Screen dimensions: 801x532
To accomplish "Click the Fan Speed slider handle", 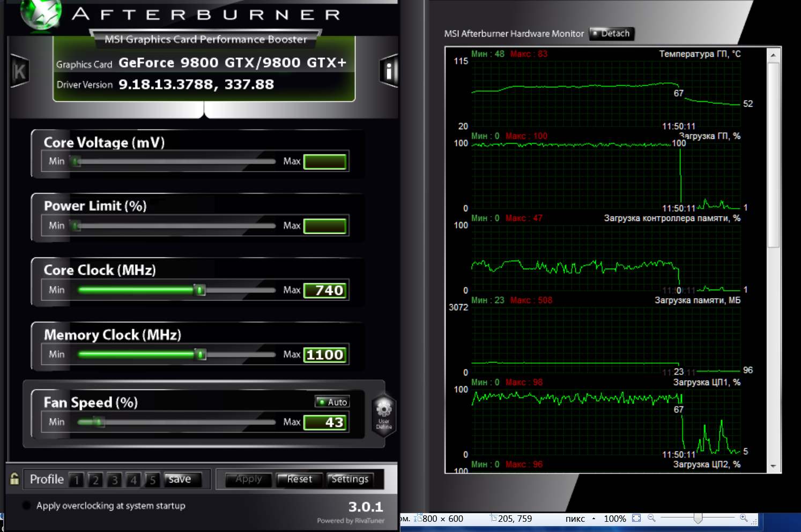I will click(x=99, y=422).
